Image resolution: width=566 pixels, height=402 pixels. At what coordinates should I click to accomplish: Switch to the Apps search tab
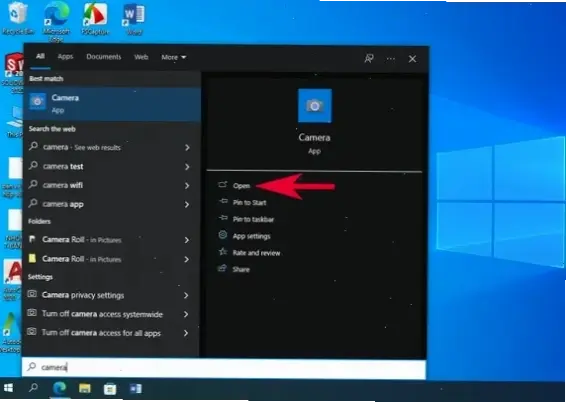click(x=65, y=57)
